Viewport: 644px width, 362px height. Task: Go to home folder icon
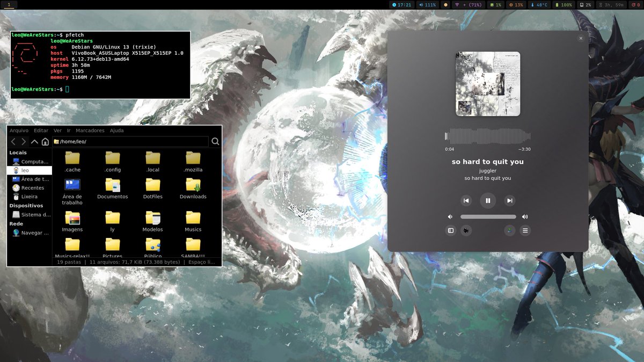[45, 142]
